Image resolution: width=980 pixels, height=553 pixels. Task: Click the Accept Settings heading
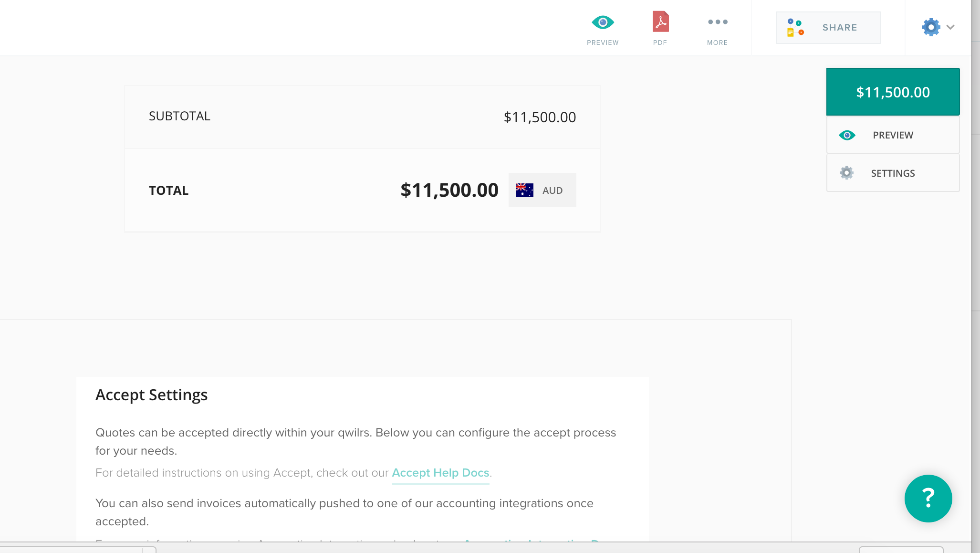[x=151, y=395]
